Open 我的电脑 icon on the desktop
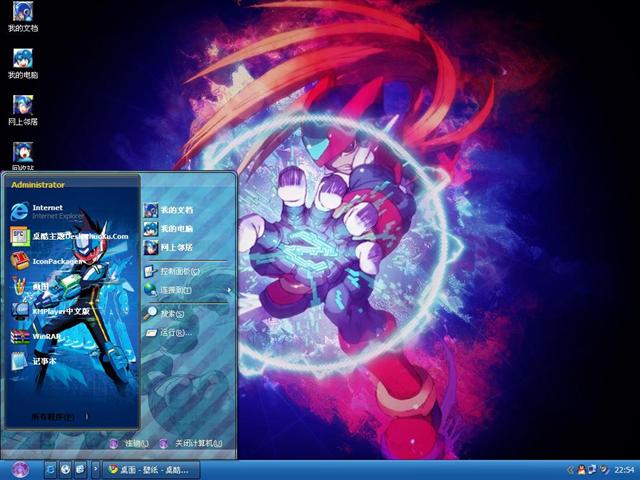 (23, 64)
